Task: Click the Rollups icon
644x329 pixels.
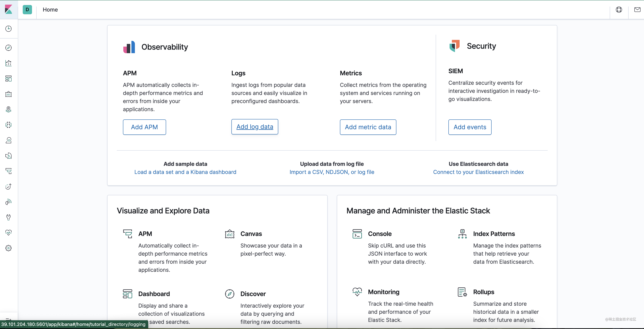Action: (462, 292)
